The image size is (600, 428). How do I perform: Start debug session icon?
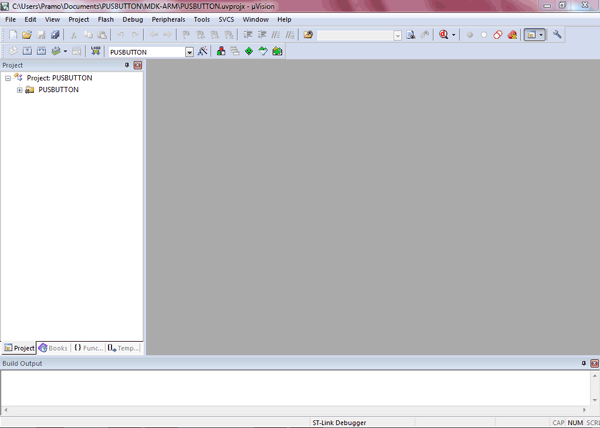(x=443, y=35)
